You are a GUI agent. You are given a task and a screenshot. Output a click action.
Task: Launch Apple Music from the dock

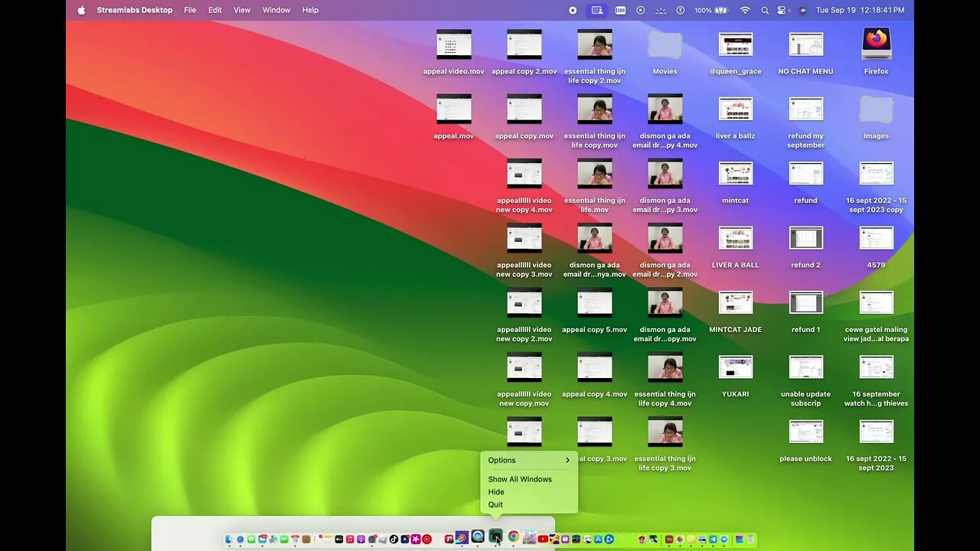click(x=350, y=539)
